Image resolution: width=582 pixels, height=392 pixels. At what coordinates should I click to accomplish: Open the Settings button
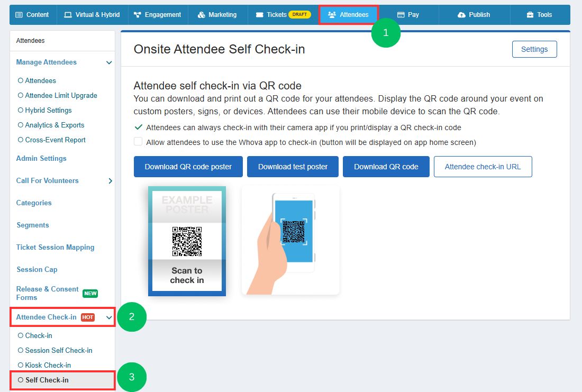(x=534, y=49)
